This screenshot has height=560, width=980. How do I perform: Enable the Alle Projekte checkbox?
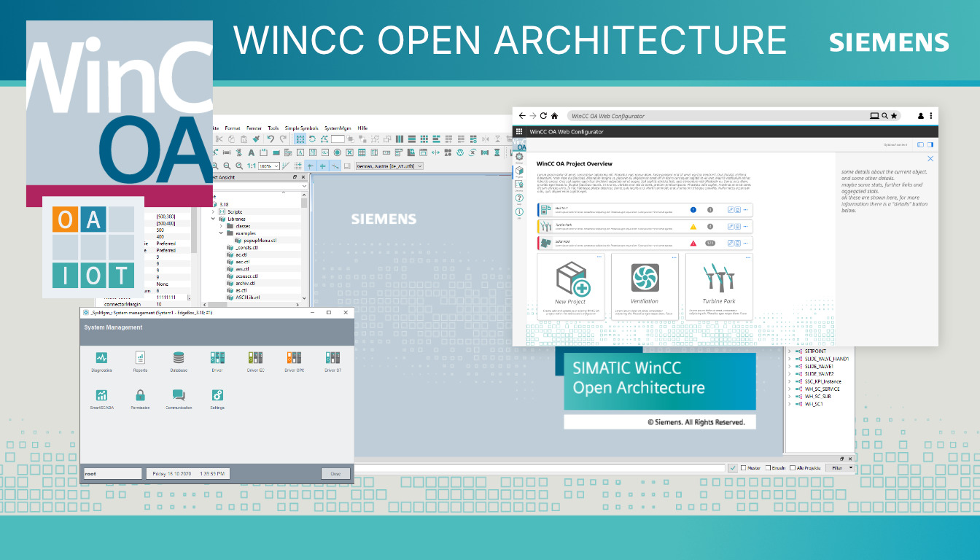coord(793,467)
